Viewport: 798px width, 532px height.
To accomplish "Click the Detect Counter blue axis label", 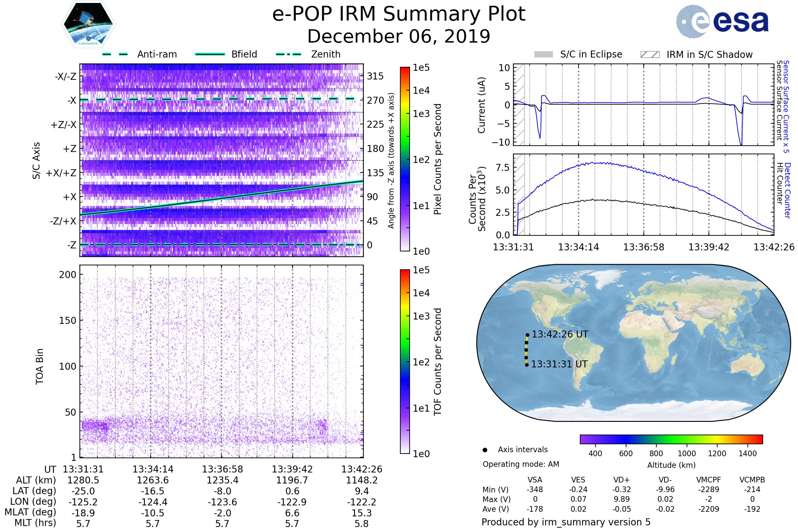I will pyautogui.click(x=788, y=190).
